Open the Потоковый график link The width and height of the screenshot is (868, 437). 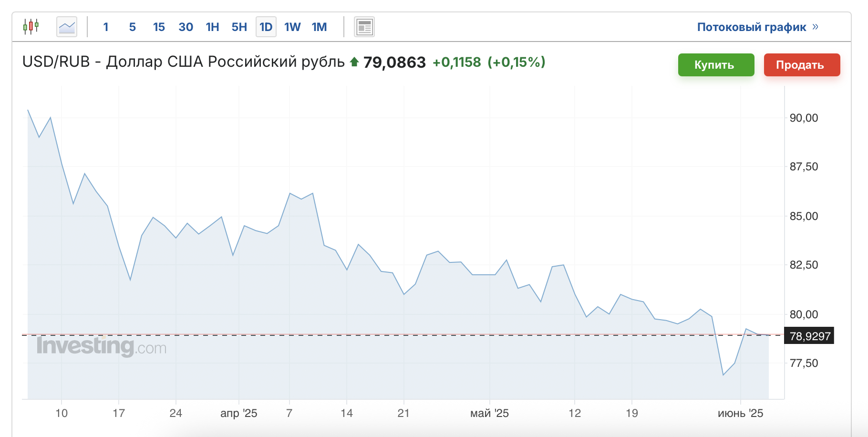pyautogui.click(x=752, y=27)
